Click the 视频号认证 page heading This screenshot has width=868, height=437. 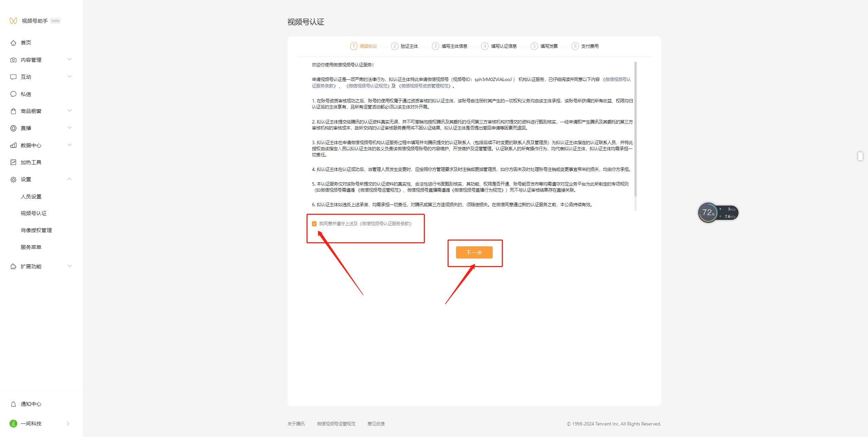[306, 22]
